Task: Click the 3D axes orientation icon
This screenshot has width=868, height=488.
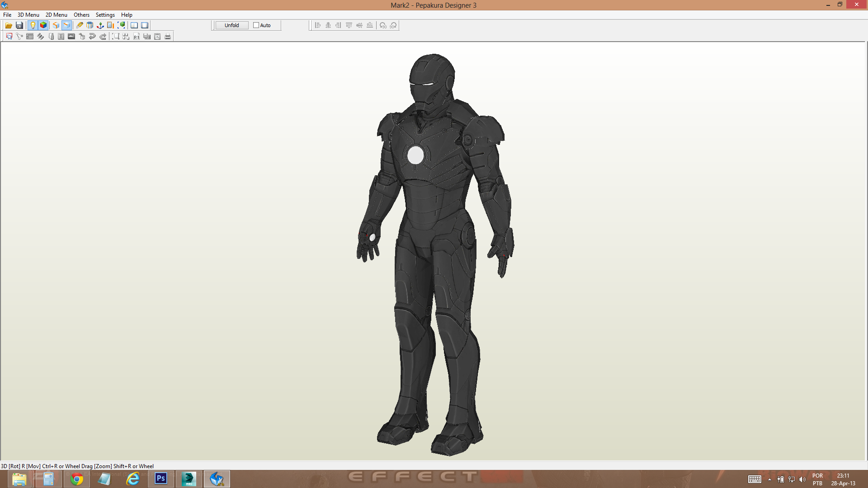Action: (100, 25)
